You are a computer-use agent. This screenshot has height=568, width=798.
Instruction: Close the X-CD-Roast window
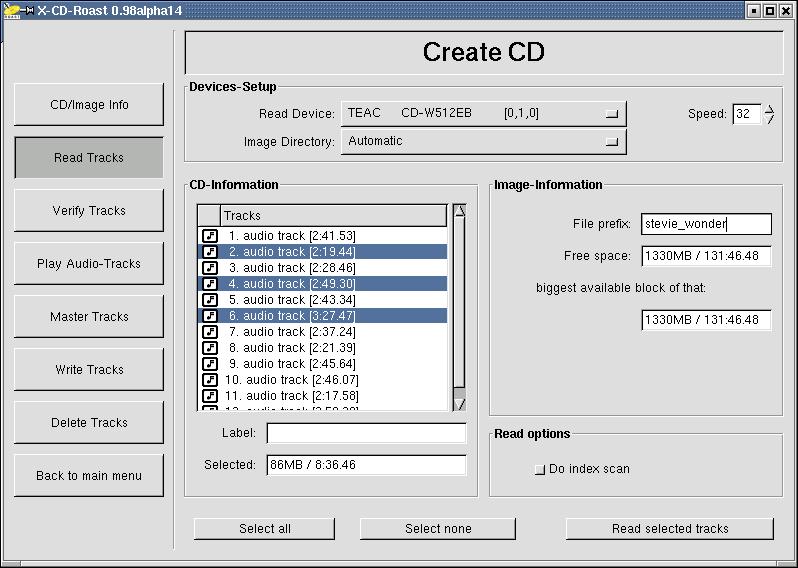click(786, 10)
